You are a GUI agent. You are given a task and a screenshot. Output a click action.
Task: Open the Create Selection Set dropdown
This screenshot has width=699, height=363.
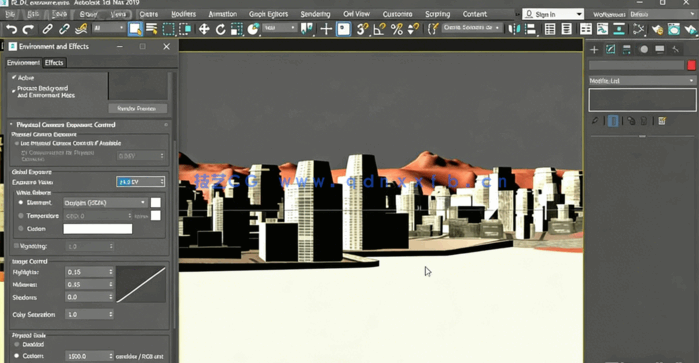[472, 28]
